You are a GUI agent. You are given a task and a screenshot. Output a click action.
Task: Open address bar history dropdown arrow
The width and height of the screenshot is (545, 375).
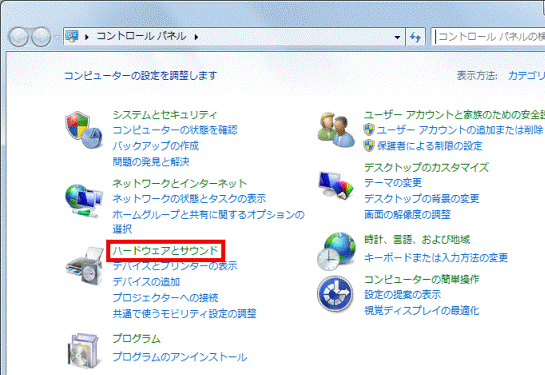(x=397, y=37)
